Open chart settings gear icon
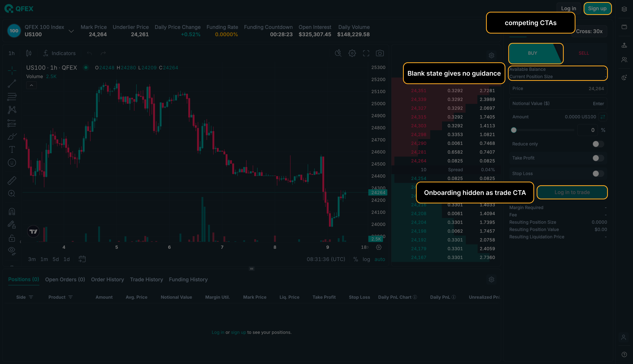The image size is (633, 364). click(352, 53)
